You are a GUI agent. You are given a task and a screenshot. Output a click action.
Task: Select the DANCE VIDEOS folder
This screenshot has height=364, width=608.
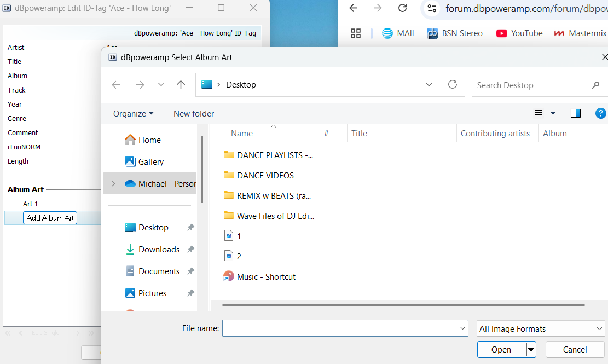click(x=259, y=176)
